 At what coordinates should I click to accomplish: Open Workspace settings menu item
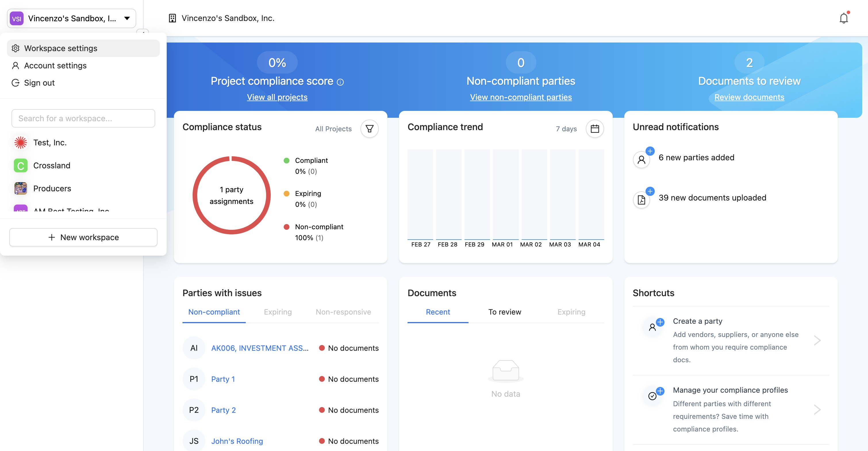61,48
